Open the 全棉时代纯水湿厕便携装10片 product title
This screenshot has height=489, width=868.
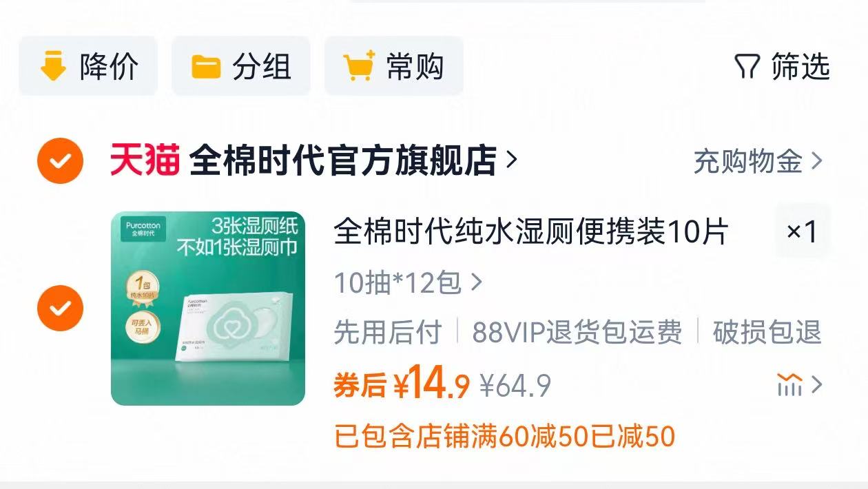(x=530, y=232)
